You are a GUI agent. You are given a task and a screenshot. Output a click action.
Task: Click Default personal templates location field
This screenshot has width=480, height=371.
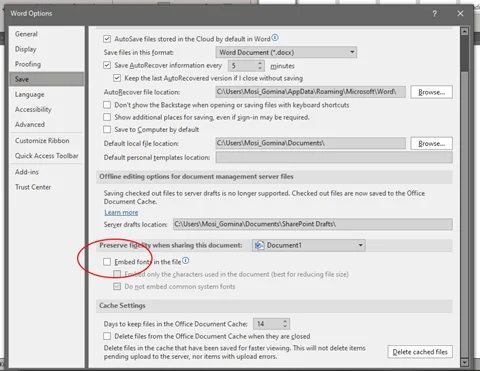[334, 157]
